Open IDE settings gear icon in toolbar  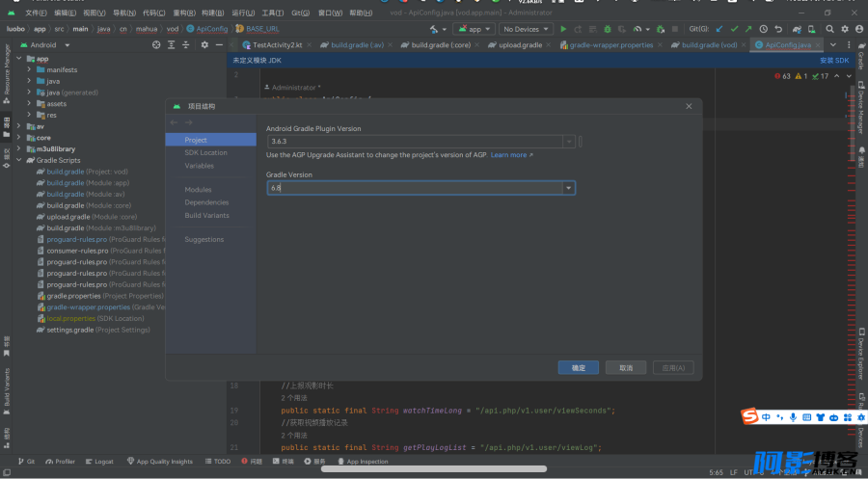845,29
